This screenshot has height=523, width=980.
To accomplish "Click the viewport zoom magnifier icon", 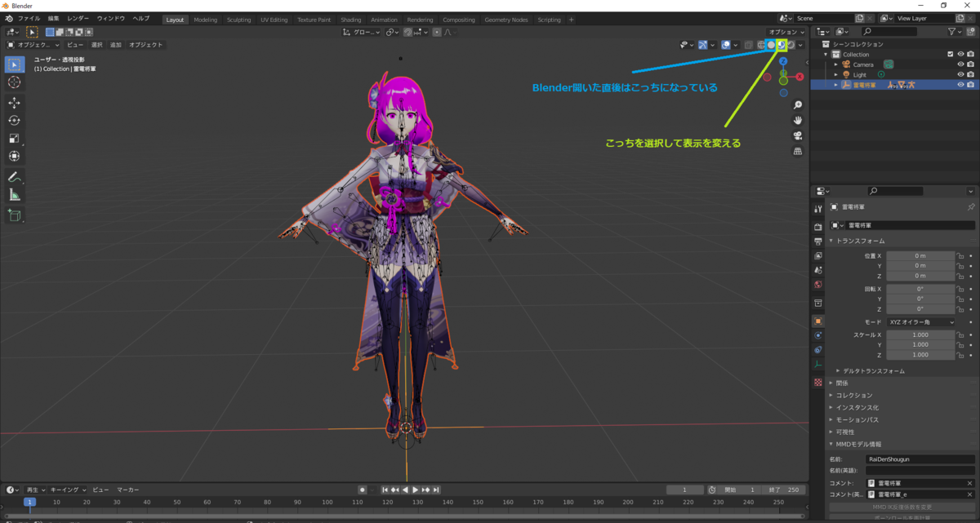I will [798, 105].
